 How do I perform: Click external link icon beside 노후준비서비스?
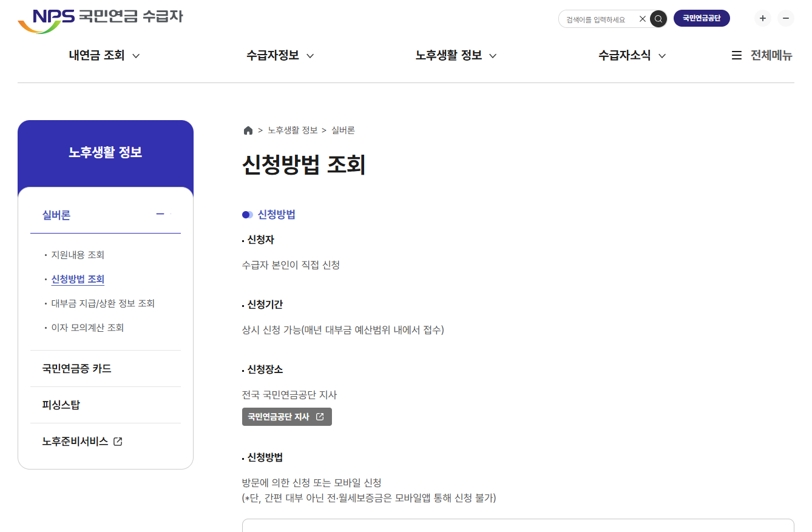pyautogui.click(x=118, y=442)
